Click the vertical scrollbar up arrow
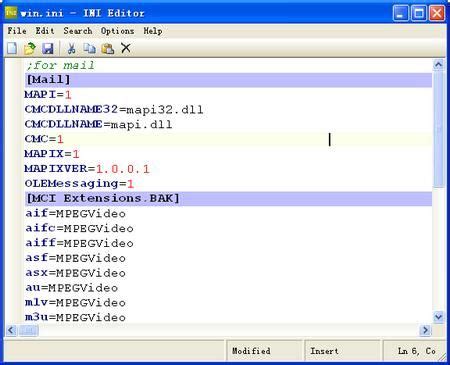 pyautogui.click(x=439, y=64)
